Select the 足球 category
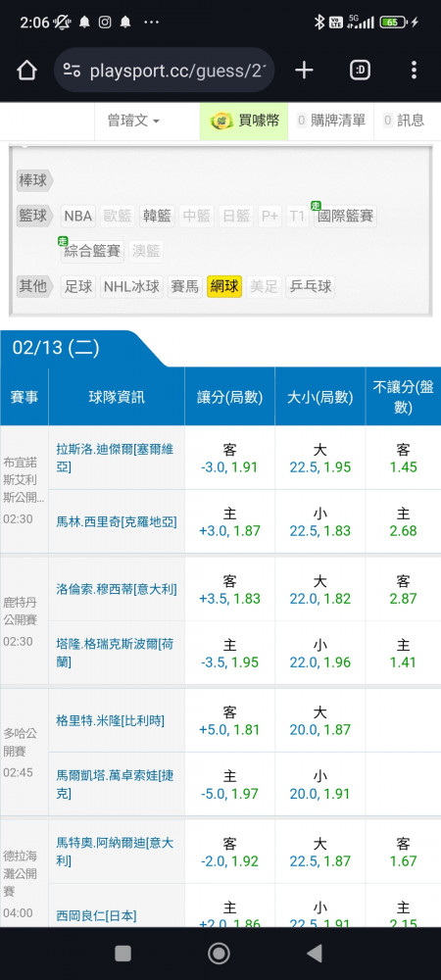The width and height of the screenshot is (441, 980). [x=78, y=287]
